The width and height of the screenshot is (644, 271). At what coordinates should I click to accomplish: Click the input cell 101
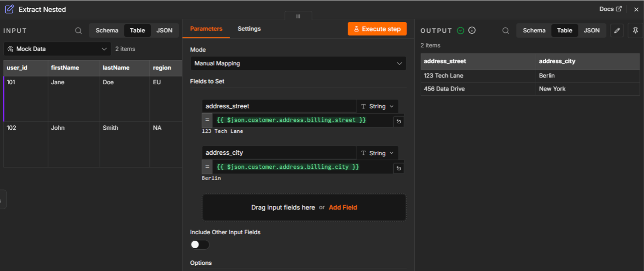pyautogui.click(x=26, y=99)
